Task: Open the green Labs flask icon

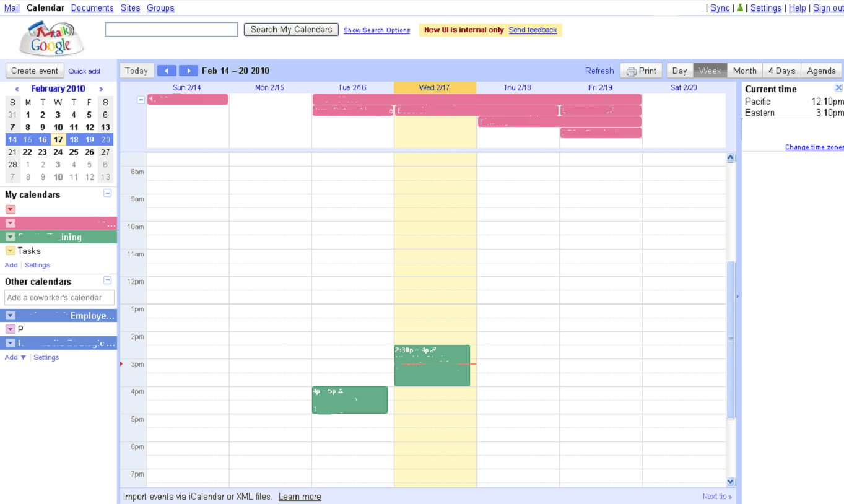Action: coord(739,8)
